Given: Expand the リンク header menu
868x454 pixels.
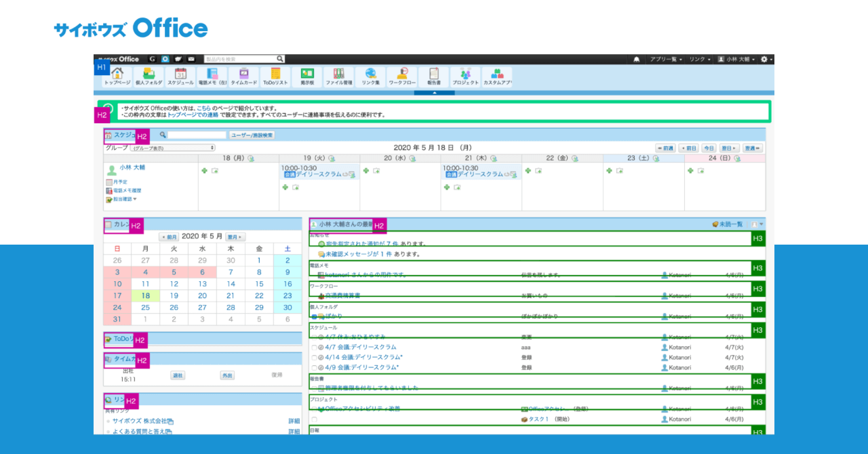Looking at the screenshot, I should [x=700, y=59].
